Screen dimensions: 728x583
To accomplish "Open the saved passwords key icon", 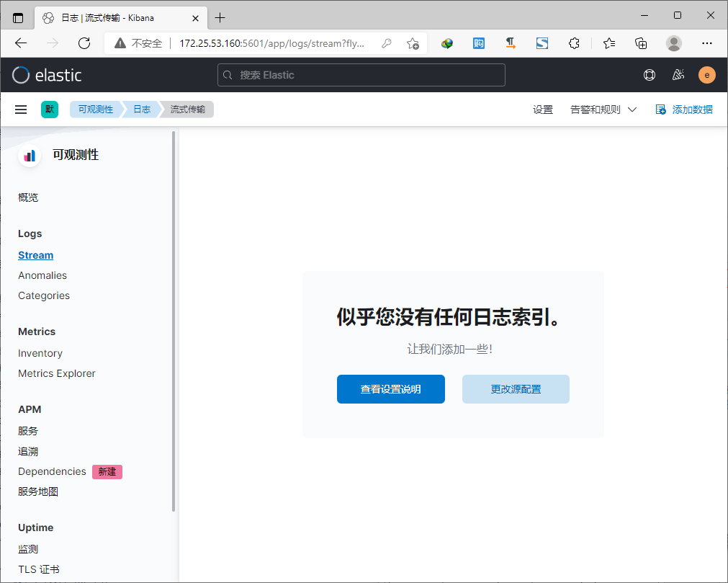I will [386, 43].
